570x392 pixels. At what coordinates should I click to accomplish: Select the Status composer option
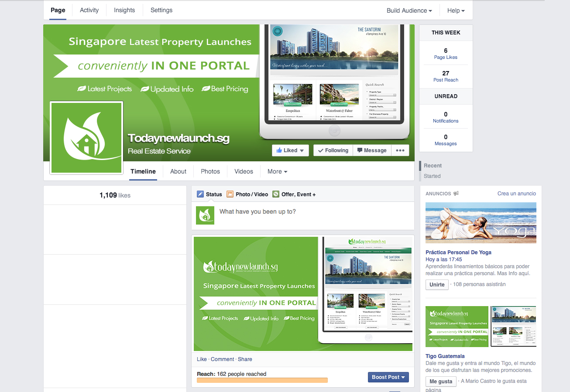[209, 194]
